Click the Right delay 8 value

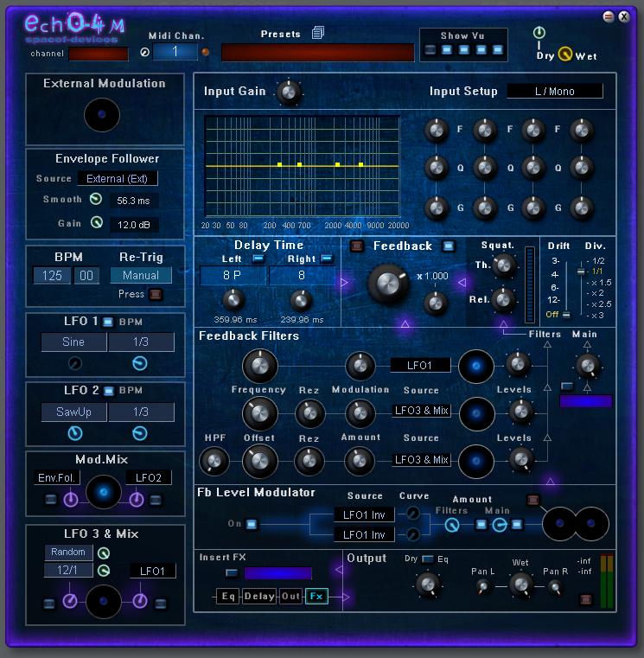(302, 275)
